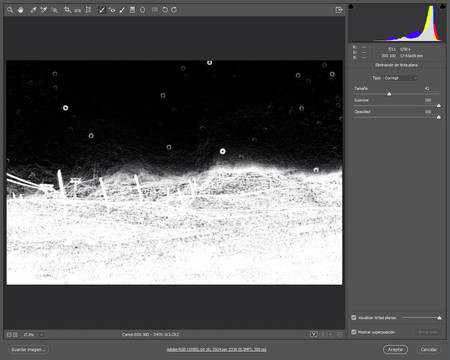This screenshot has width=450, height=360.
Task: Select the bright spot marker at image left
Action: (66, 108)
